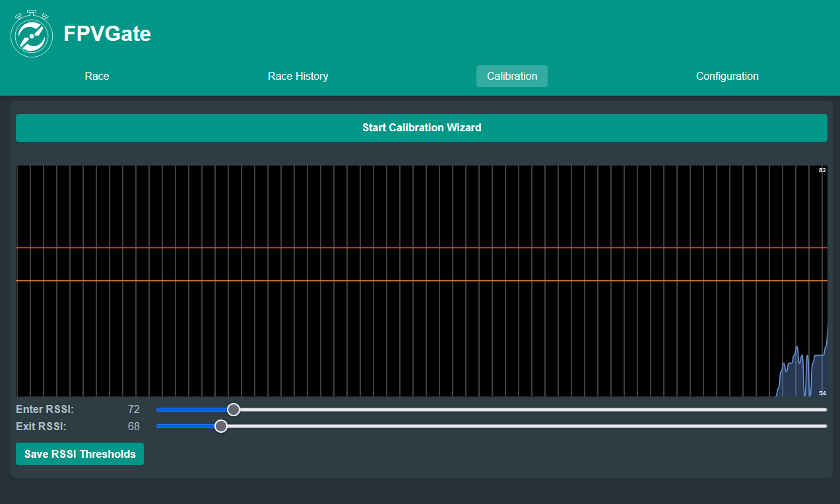Image resolution: width=840 pixels, height=504 pixels.
Task: Select the Calibration tab
Action: coord(511,76)
